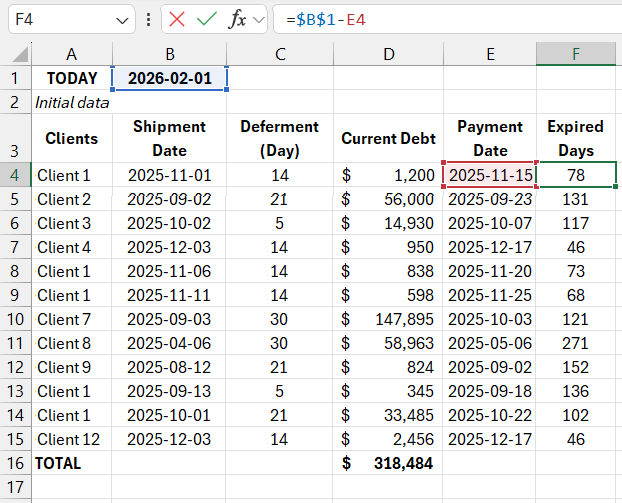The height and width of the screenshot is (503, 622).
Task: Click the TODAY label cell
Action: pos(72,78)
